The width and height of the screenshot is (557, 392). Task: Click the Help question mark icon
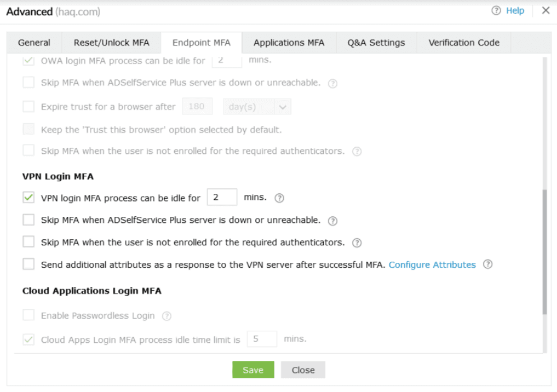[x=496, y=10]
